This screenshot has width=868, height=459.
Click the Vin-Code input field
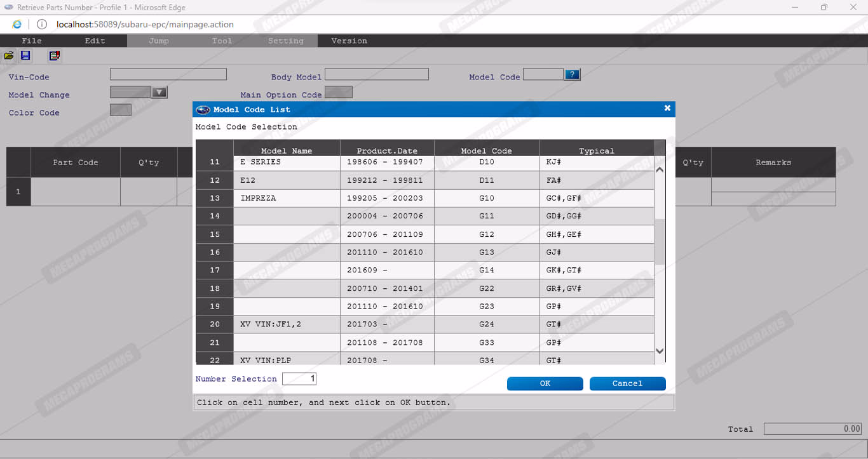pos(168,74)
